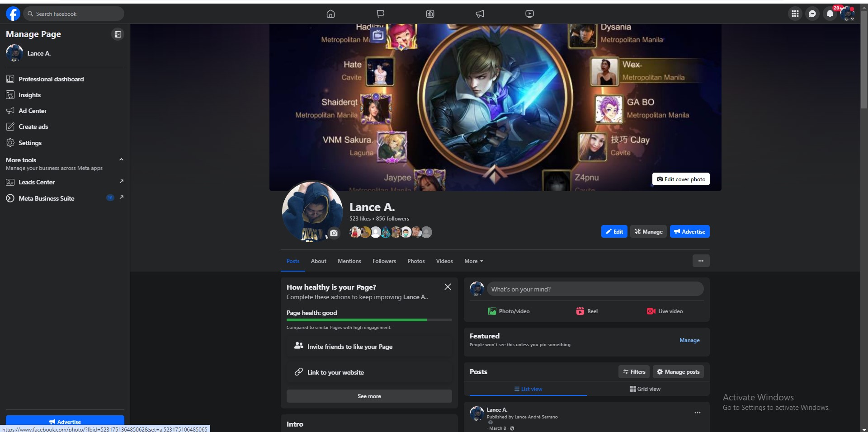Click Link to your website
This screenshot has width=868, height=432.
click(369, 372)
